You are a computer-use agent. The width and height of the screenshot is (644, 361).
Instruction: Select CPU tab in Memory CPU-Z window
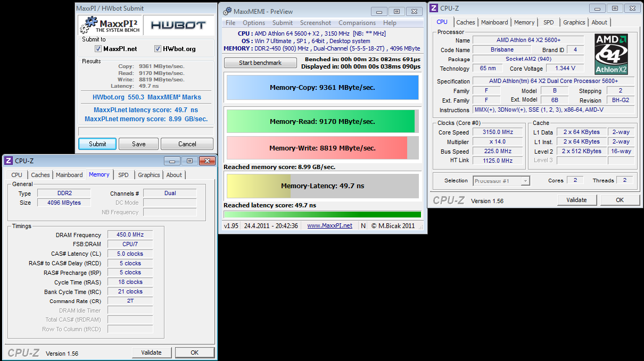click(17, 175)
